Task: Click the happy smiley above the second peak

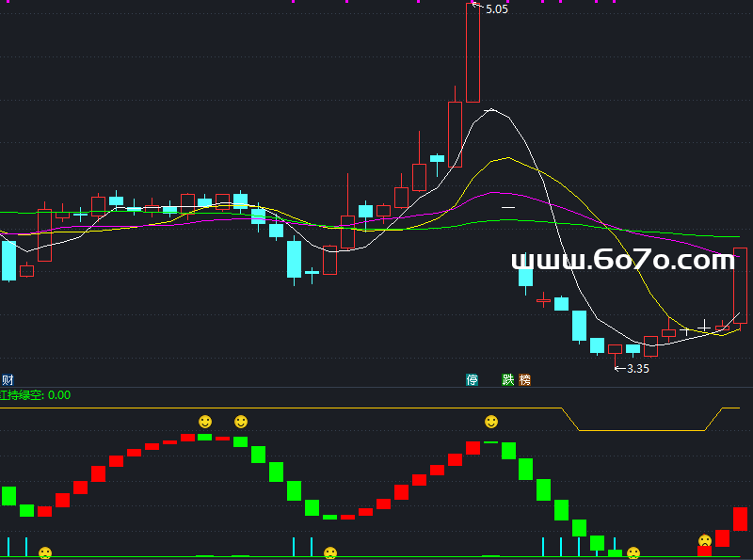Action: click(x=491, y=421)
